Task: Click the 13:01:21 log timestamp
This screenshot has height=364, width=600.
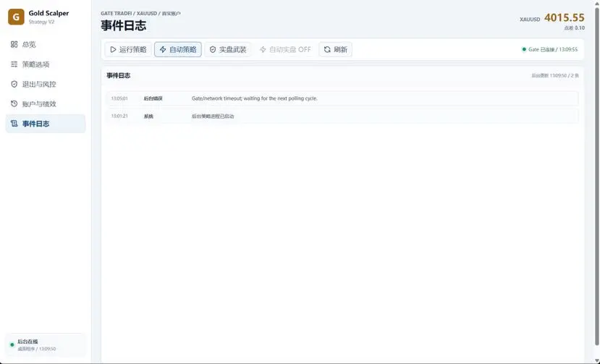Action: click(x=119, y=116)
